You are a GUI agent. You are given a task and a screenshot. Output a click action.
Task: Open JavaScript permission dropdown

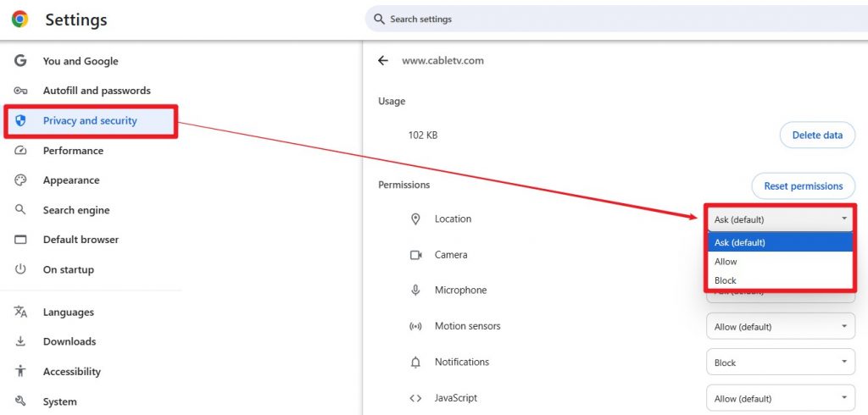[x=781, y=398]
